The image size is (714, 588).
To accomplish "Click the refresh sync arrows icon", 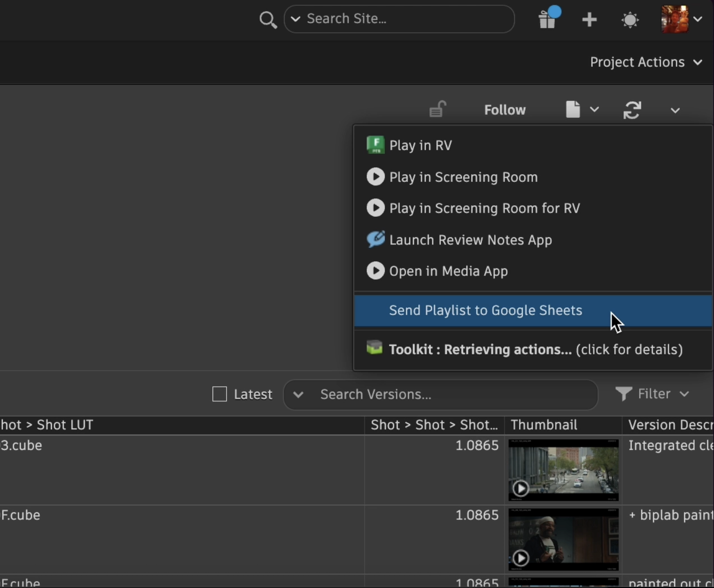I will pos(632,110).
